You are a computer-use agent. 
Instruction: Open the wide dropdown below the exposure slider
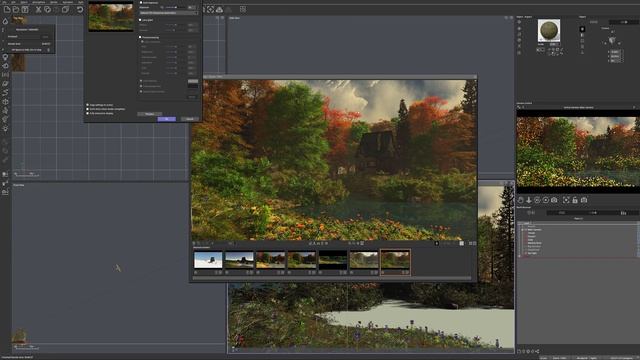[x=169, y=13]
